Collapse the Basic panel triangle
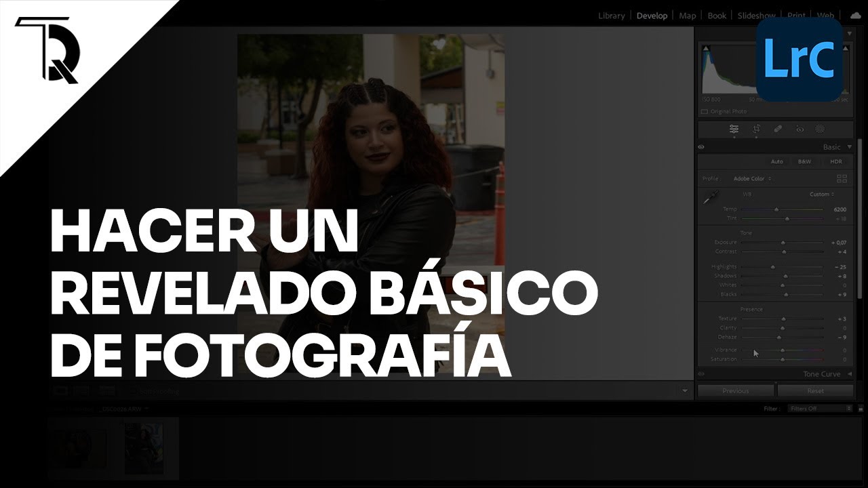Image resolution: width=868 pixels, height=488 pixels. [849, 147]
